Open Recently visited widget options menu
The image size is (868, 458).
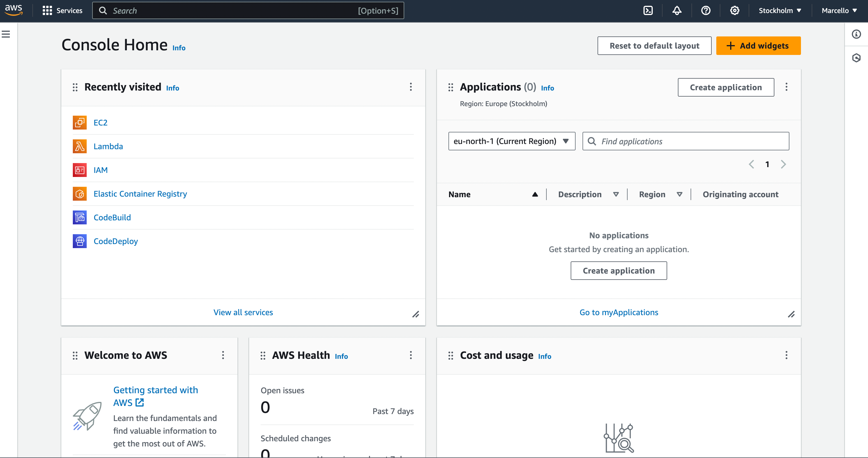[410, 87]
